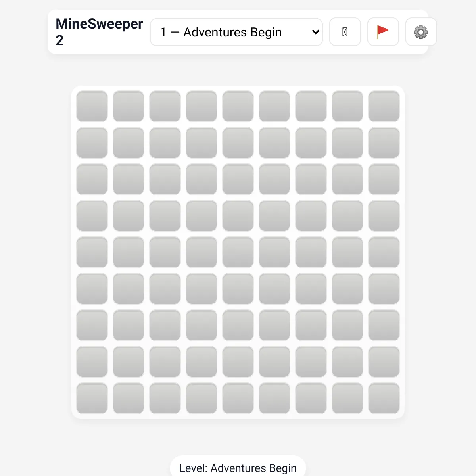Uncover first-row fifth-column tile
476x476 pixels.
click(238, 106)
